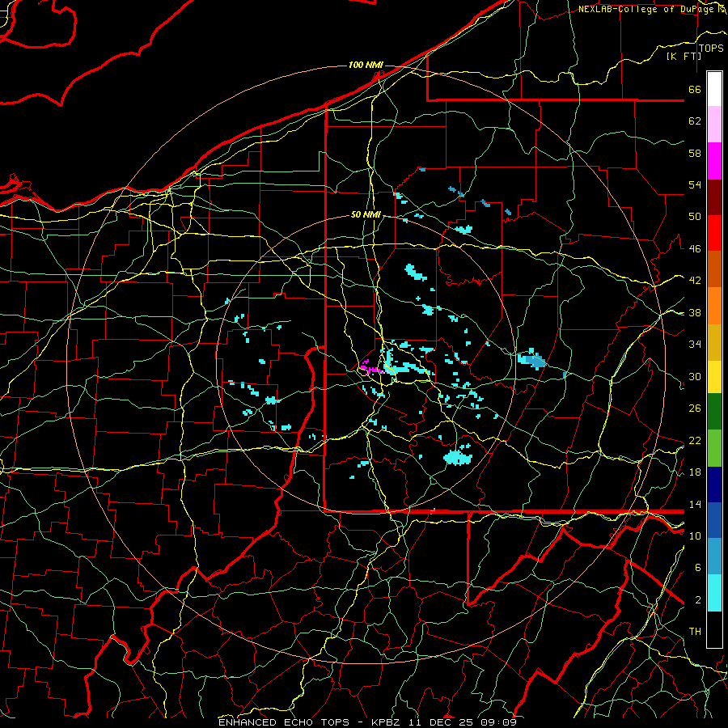Click the "50" scale label

tap(695, 217)
